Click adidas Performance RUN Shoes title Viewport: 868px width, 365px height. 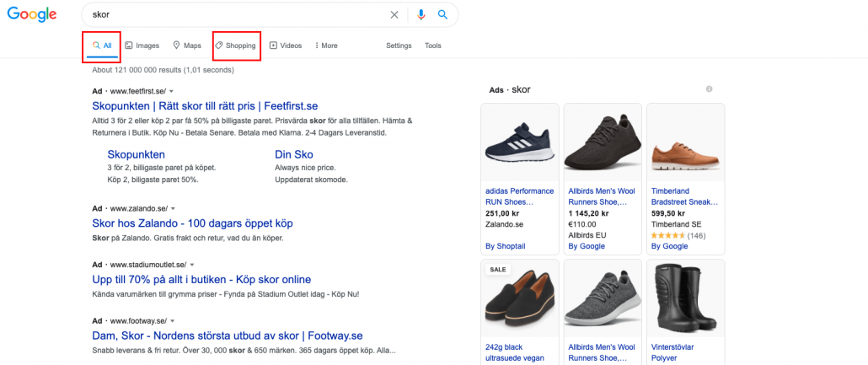point(519,196)
